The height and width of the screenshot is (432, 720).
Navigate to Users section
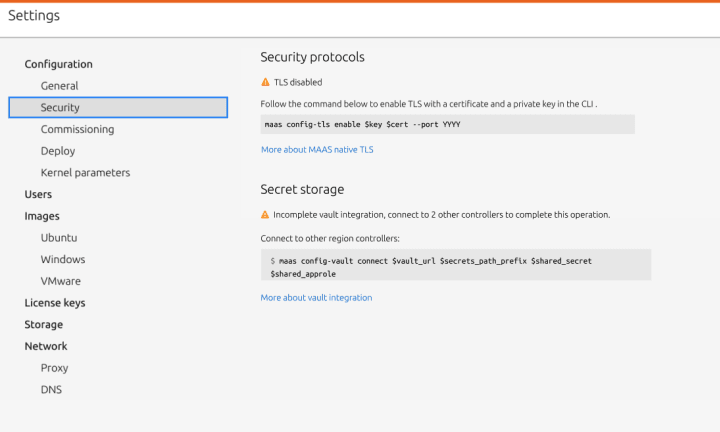(38, 194)
